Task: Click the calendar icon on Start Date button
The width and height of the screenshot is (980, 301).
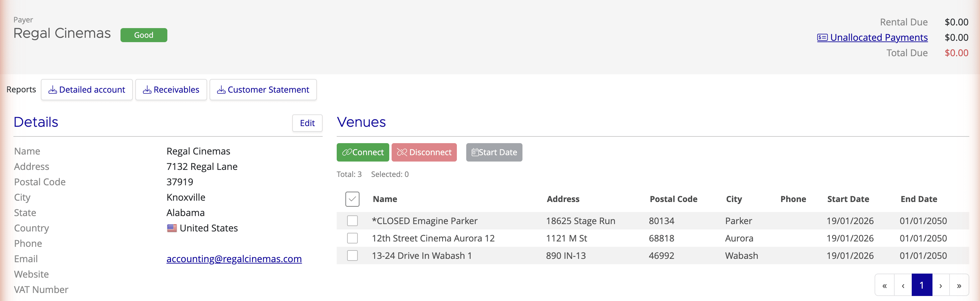Action: click(x=475, y=152)
